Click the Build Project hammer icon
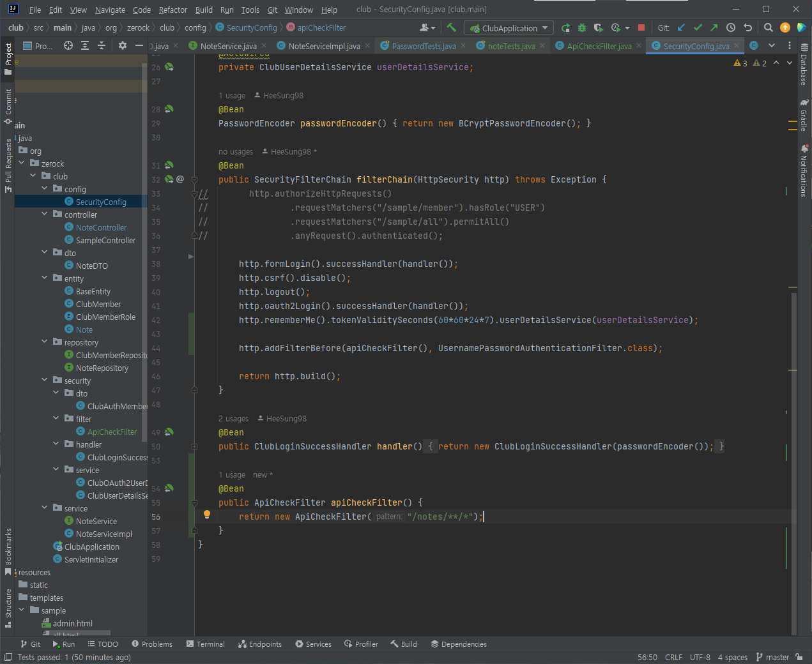Screen dimensions: 812x664 [452, 27]
